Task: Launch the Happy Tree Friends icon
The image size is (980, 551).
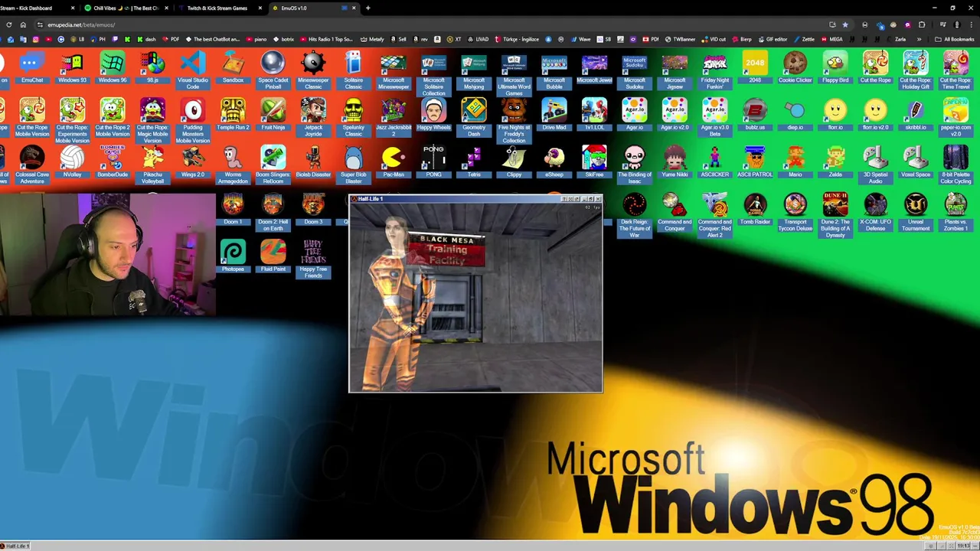Action: [313, 259]
